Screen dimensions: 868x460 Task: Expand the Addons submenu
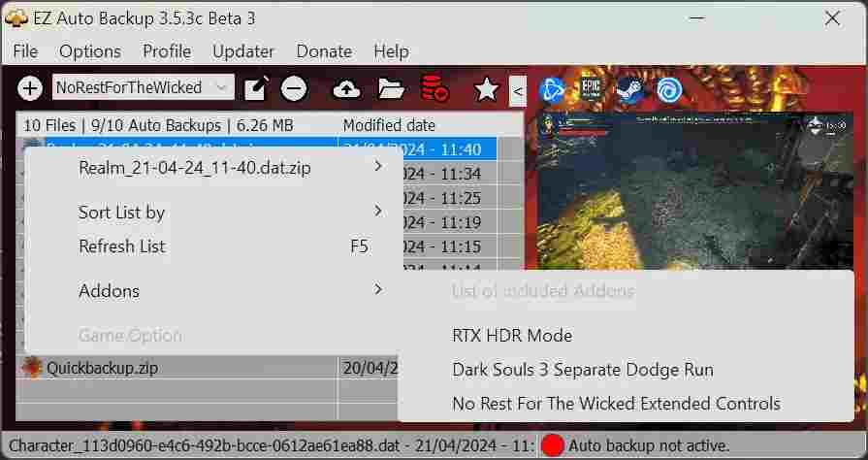(214, 290)
